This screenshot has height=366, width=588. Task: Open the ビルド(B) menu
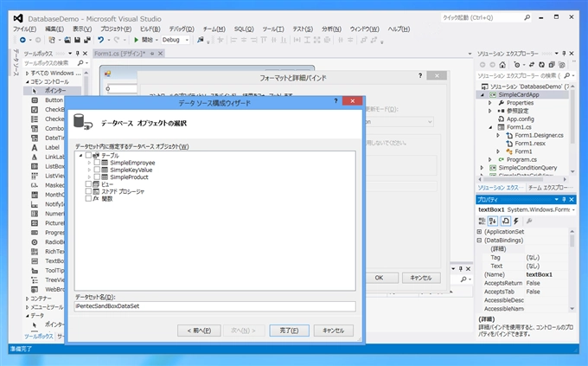pyautogui.click(x=150, y=29)
